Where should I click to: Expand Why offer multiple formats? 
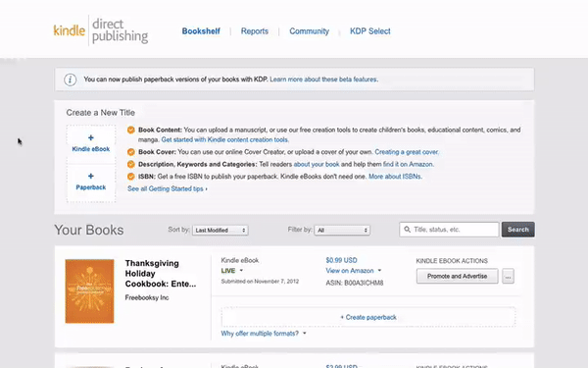264,334
